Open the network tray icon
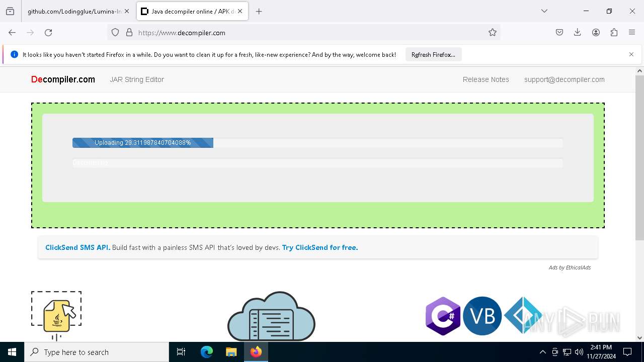 click(567, 352)
